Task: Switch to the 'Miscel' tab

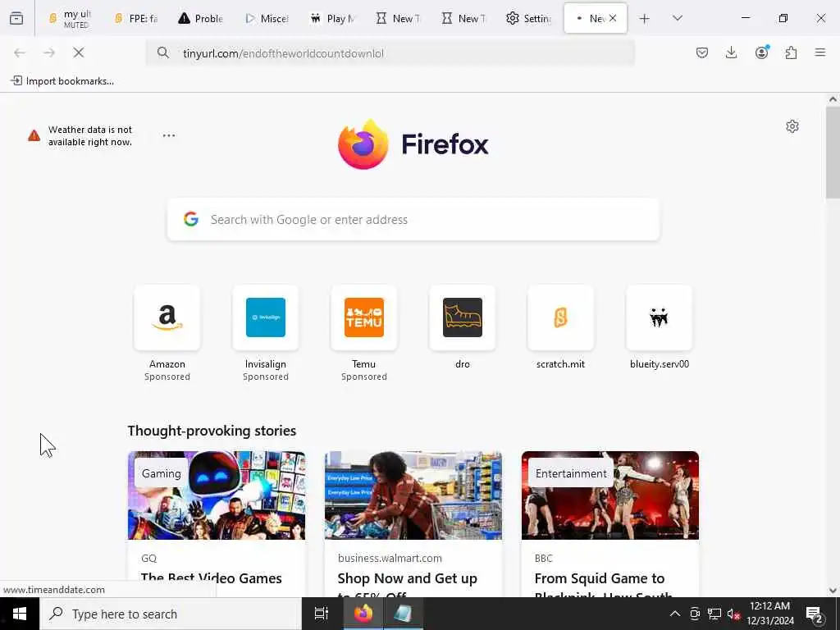Action: click(x=267, y=19)
